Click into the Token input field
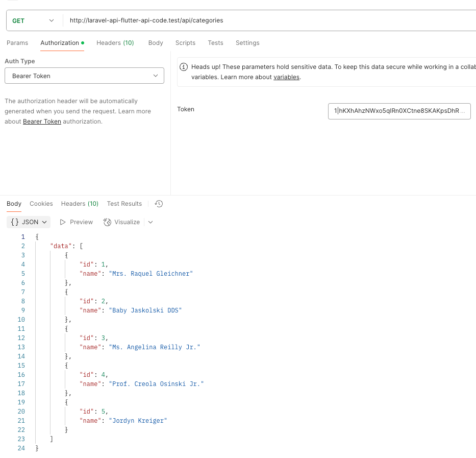The image size is (476, 458). point(399,111)
